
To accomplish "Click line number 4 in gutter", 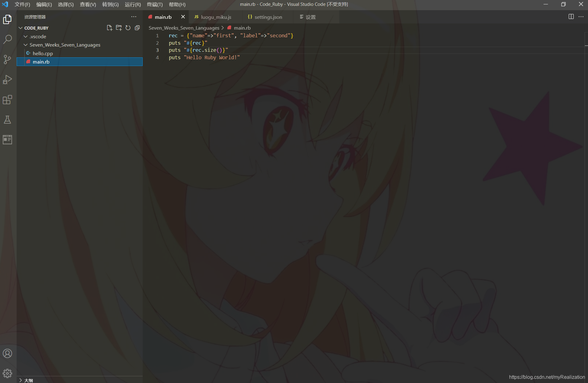I will pyautogui.click(x=157, y=57).
